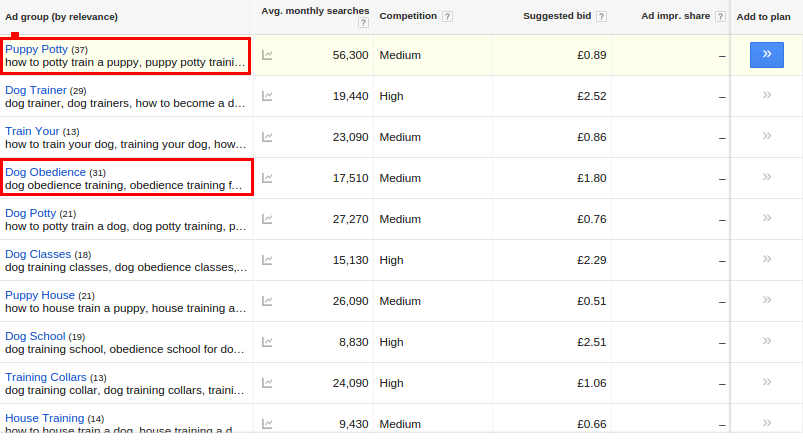Select keywords text 'dog training collar'

point(52,390)
